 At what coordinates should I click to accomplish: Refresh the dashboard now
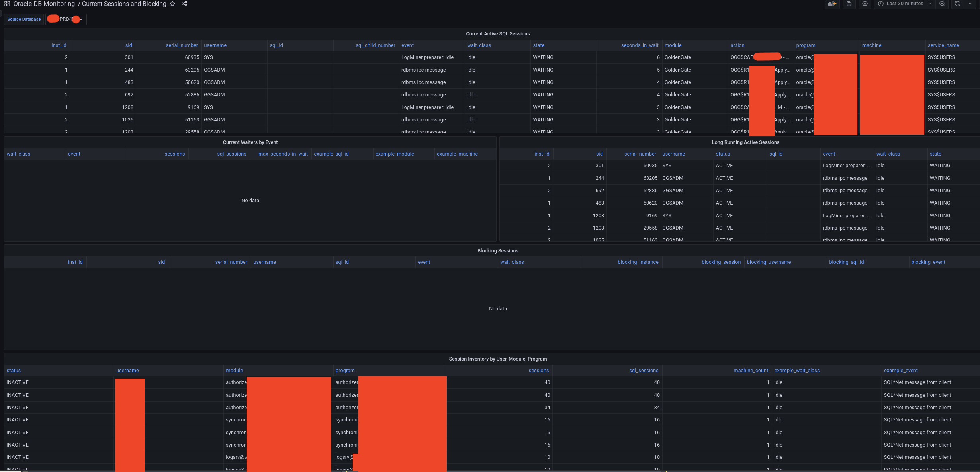pos(958,4)
